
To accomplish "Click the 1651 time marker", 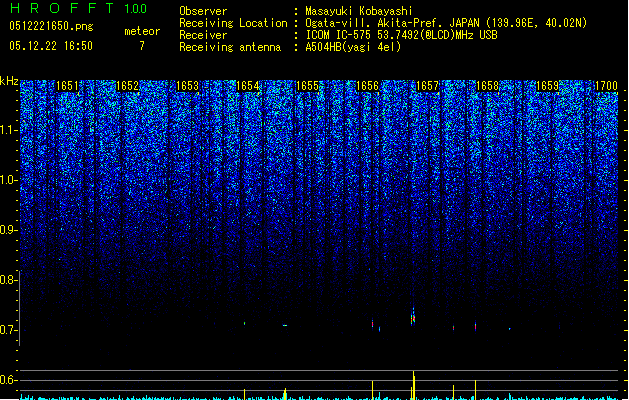I will tap(67, 86).
